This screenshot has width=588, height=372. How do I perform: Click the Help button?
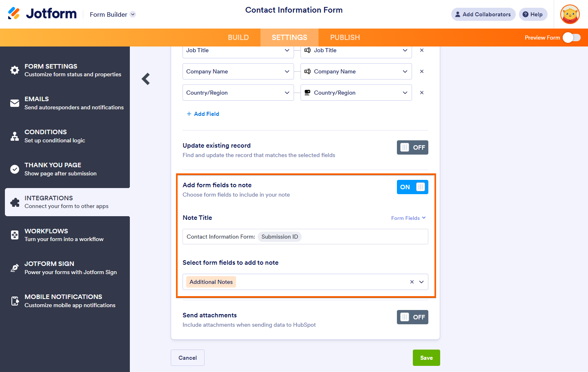(533, 14)
